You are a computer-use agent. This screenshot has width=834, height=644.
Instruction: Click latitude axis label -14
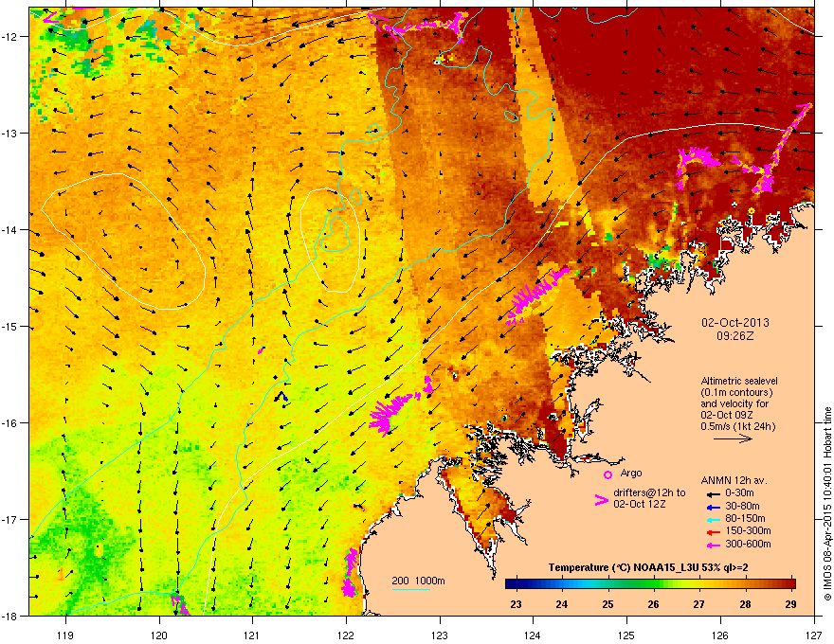click(9, 229)
